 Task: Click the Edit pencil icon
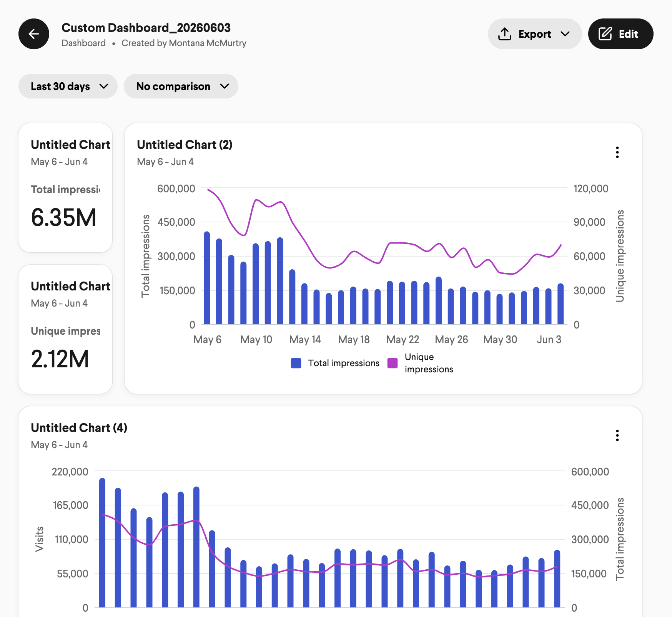tap(605, 34)
